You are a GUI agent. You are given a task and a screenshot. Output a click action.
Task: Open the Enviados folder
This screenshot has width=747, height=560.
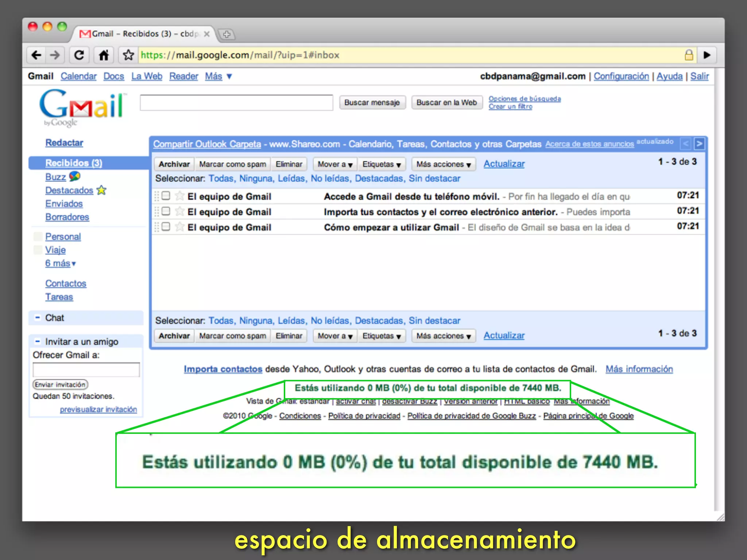[64, 203]
